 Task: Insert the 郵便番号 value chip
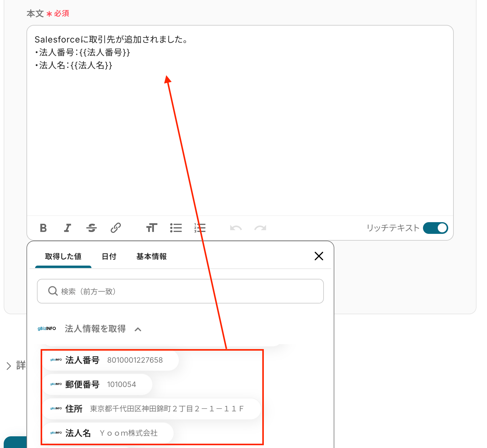pos(97,385)
